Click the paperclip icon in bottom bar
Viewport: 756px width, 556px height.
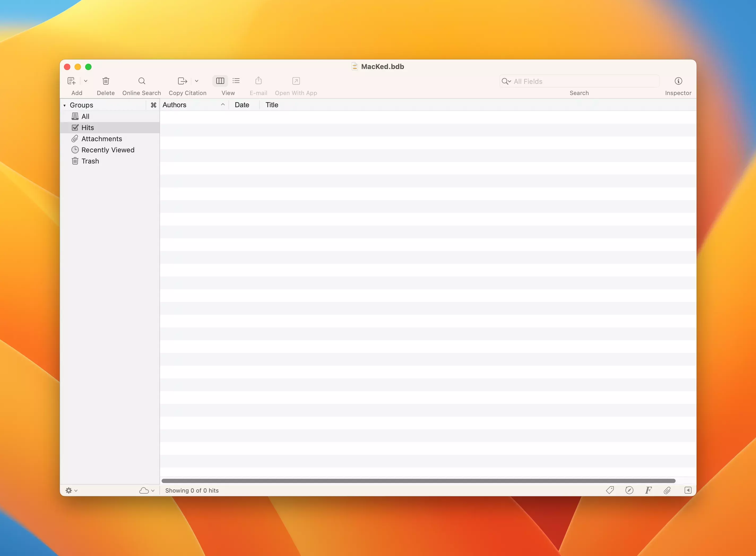pos(667,490)
